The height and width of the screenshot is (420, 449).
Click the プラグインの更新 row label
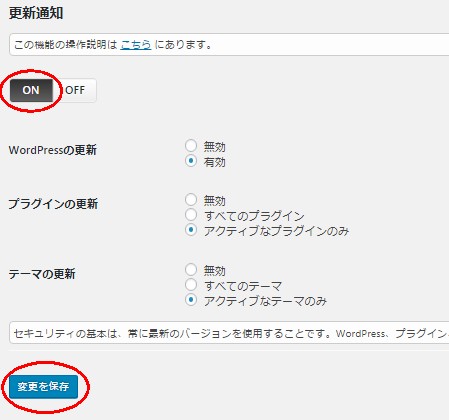coord(53,204)
